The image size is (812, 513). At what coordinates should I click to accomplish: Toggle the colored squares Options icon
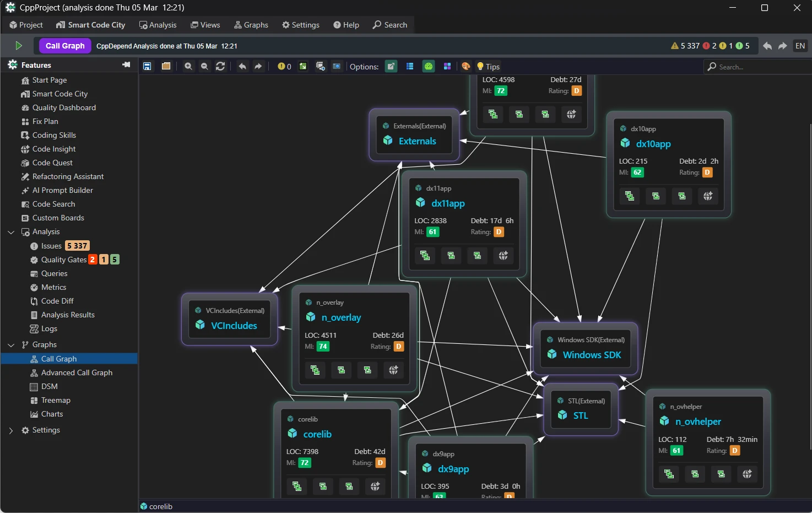[447, 66]
